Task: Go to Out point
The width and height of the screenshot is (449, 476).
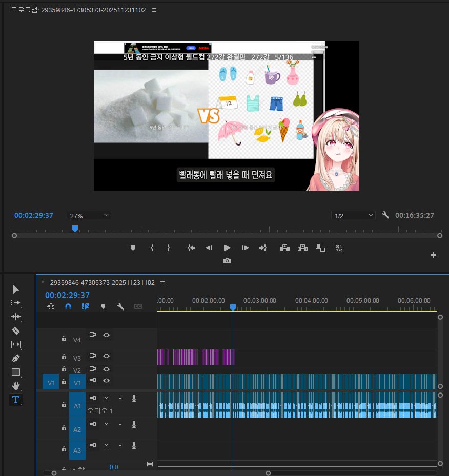Action: click(262, 248)
